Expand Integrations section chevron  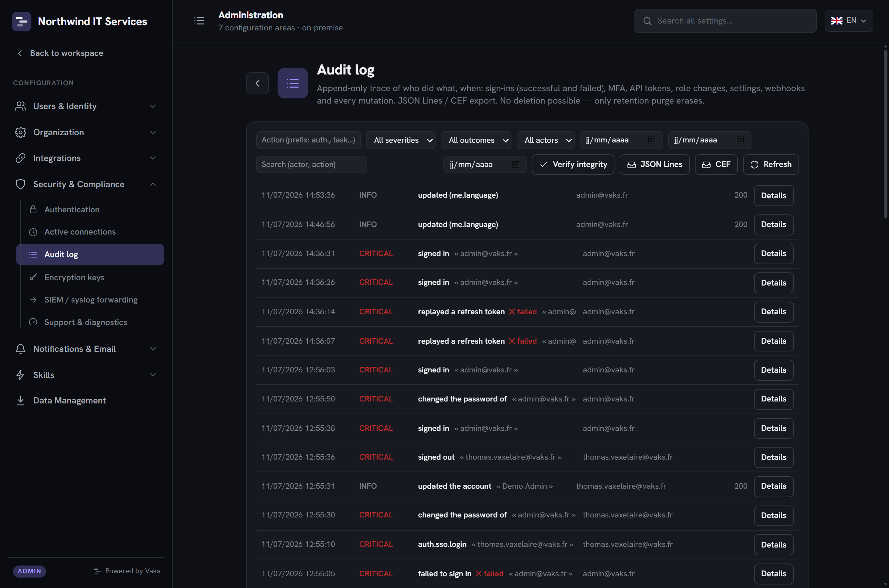pos(153,158)
